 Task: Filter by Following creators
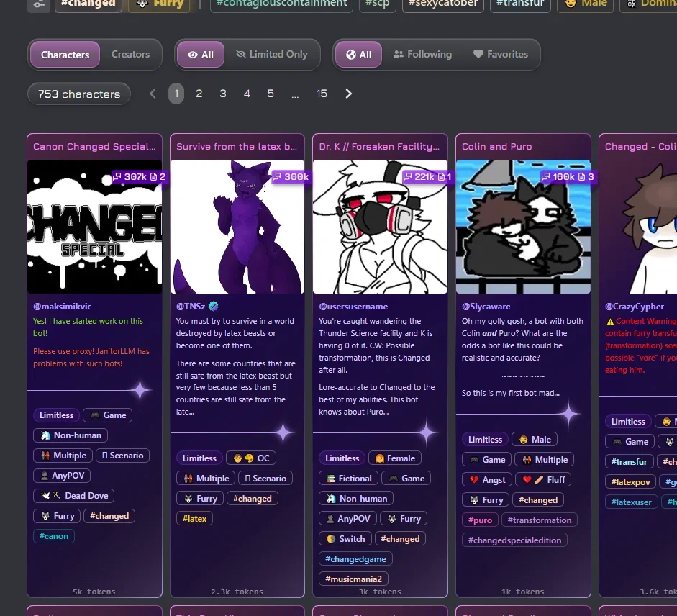click(423, 55)
